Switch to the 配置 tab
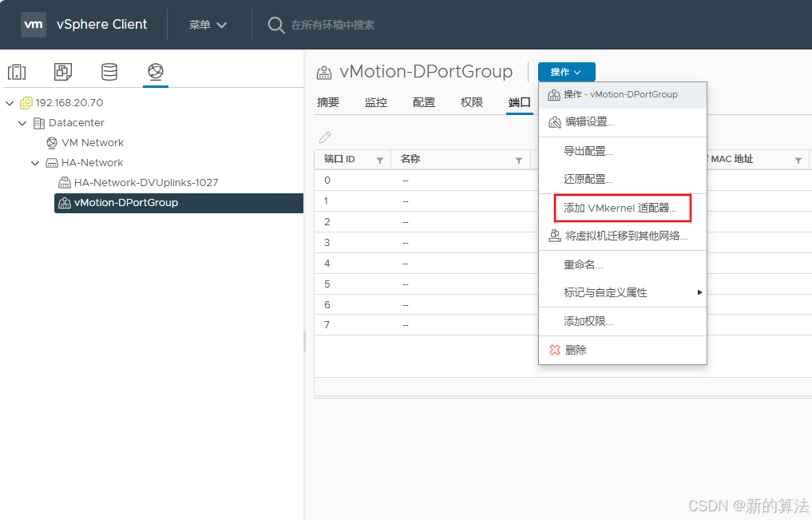 coord(424,102)
